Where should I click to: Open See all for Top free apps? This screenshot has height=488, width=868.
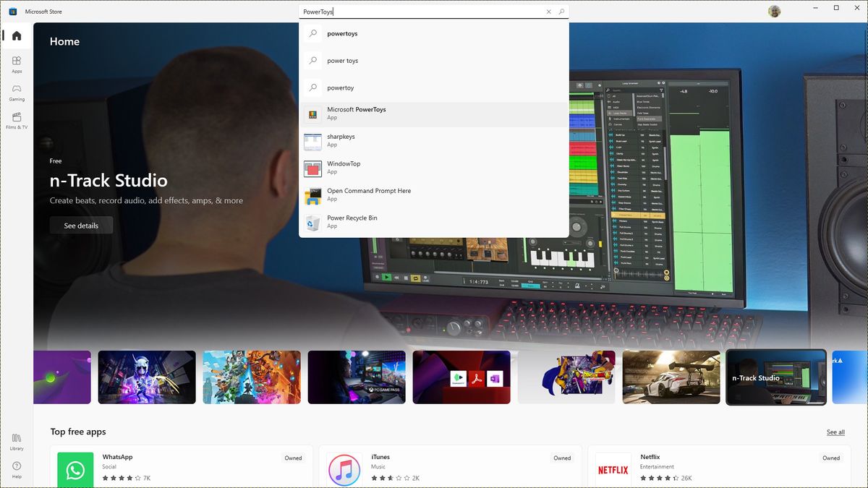point(835,432)
